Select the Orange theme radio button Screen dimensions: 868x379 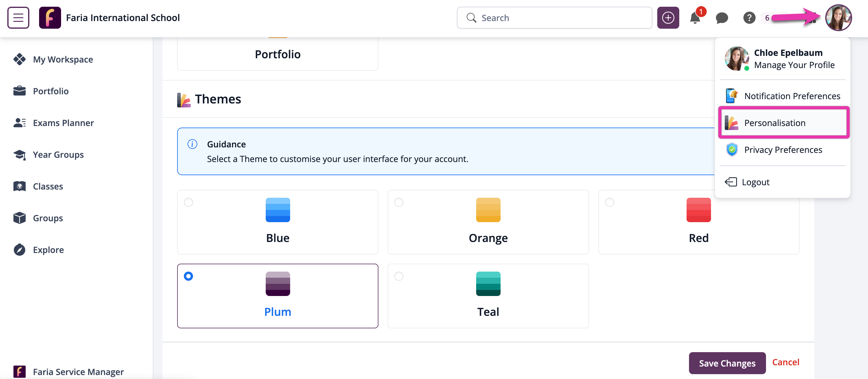pyautogui.click(x=399, y=202)
